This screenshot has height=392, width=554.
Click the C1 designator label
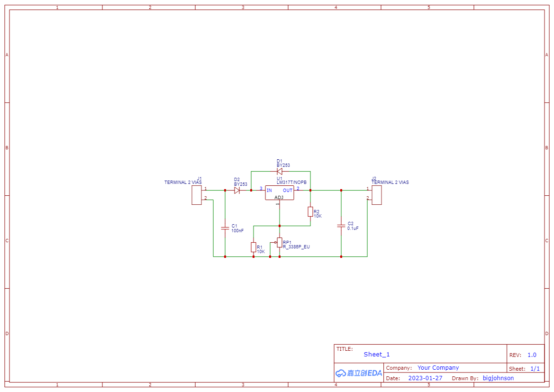coord(234,226)
